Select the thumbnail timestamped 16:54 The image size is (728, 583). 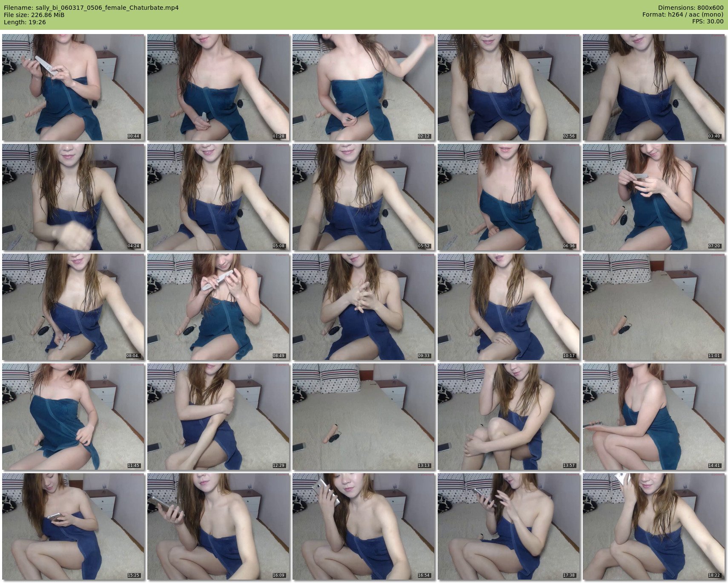[364, 526]
